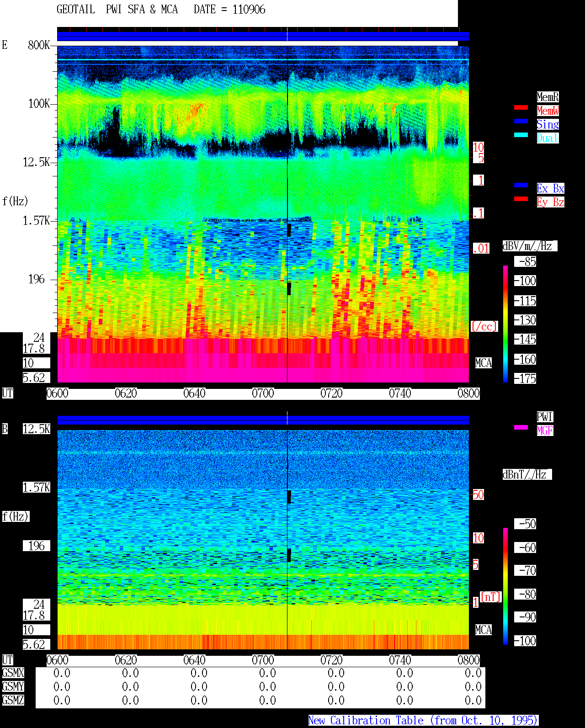Click the blue mode bar above E spectrogram
585x728 pixels.
pyautogui.click(x=263, y=37)
